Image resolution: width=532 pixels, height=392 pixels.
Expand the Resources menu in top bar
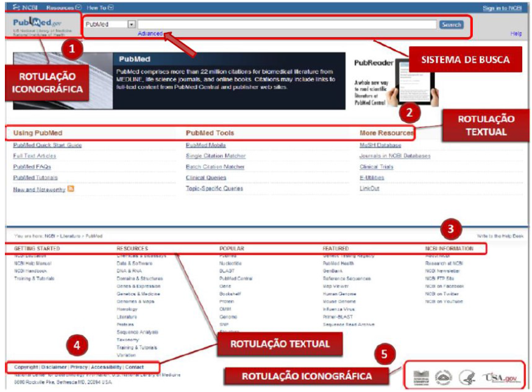pos(63,8)
